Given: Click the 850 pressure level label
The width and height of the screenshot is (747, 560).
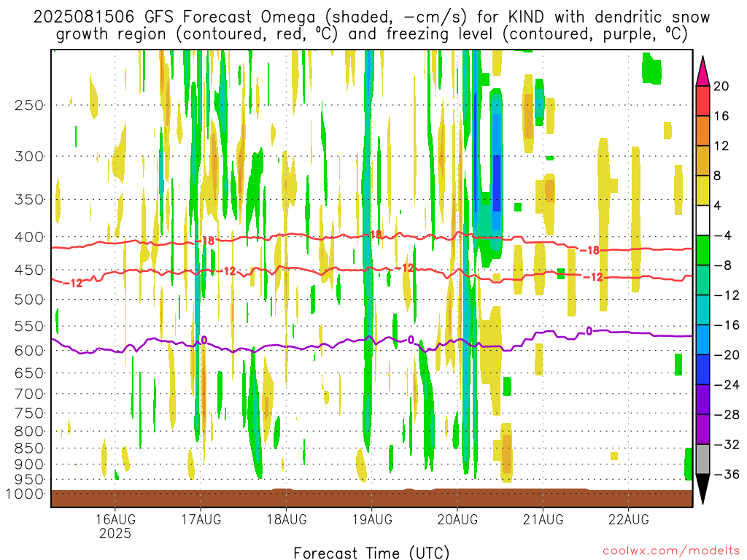Looking at the screenshot, I should (29, 448).
